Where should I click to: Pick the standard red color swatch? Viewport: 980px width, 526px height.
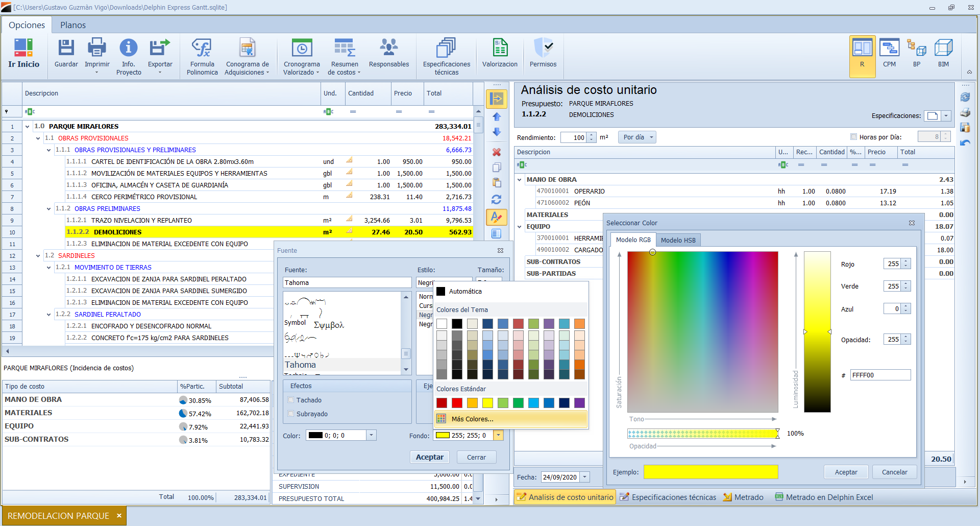click(457, 403)
